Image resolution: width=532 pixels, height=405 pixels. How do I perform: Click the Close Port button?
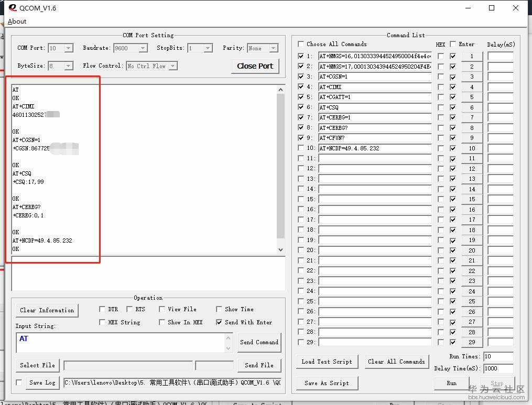coord(255,66)
